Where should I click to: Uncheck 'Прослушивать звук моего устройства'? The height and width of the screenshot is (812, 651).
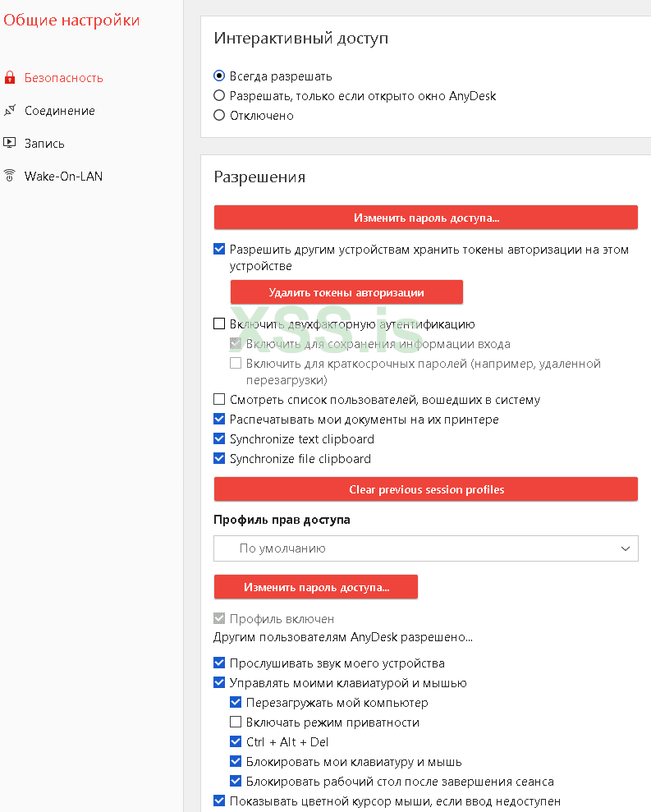point(219,663)
